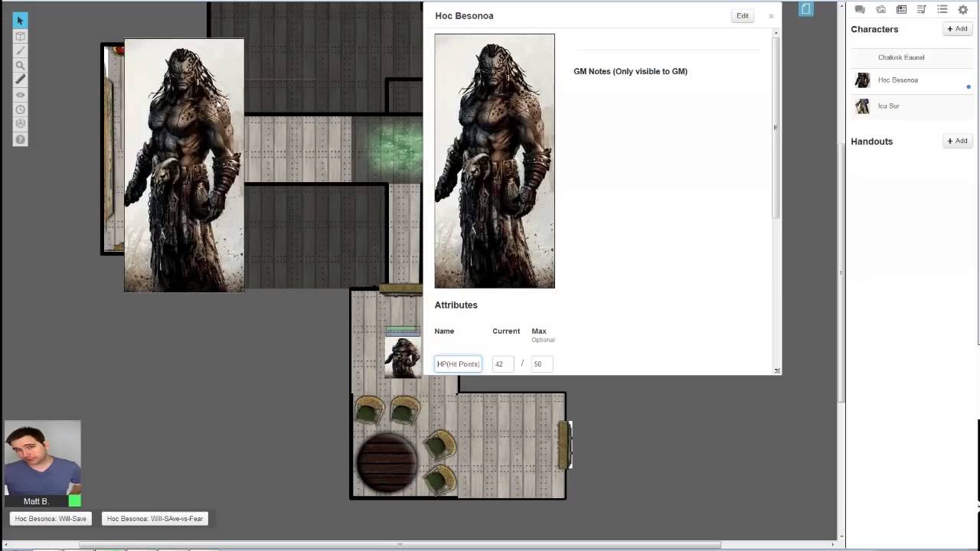
Task: Open Chakink Eaunel character entry
Action: click(x=901, y=57)
